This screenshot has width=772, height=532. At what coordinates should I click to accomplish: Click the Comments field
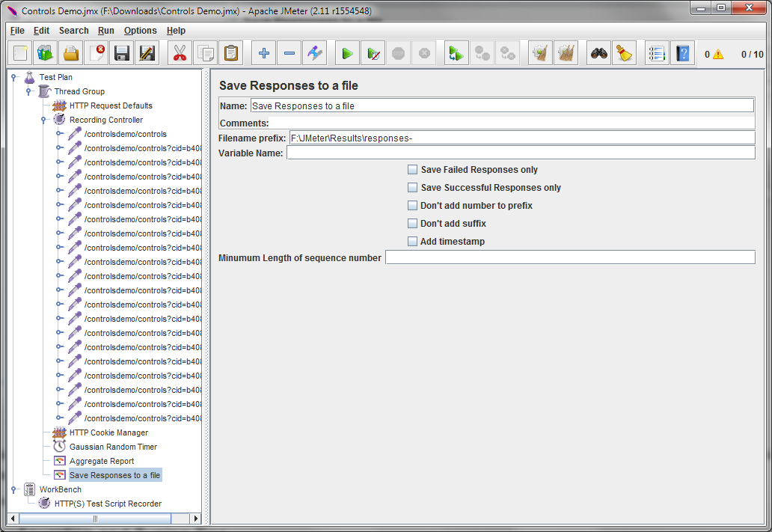tap(512, 123)
